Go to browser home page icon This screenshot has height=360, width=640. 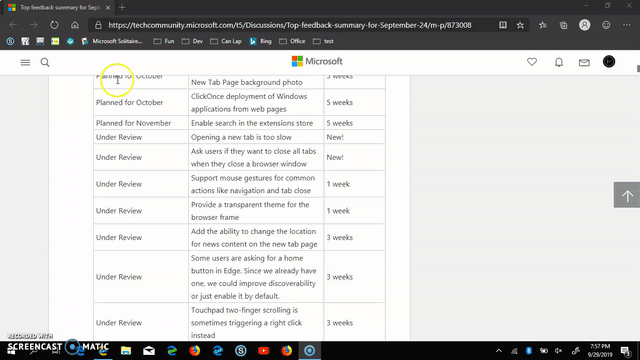click(75, 25)
